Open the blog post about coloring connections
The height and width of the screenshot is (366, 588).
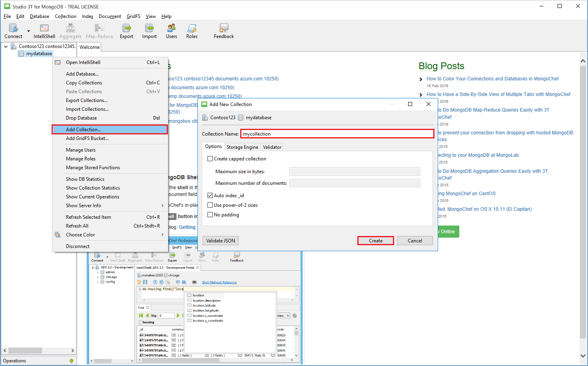coord(492,78)
